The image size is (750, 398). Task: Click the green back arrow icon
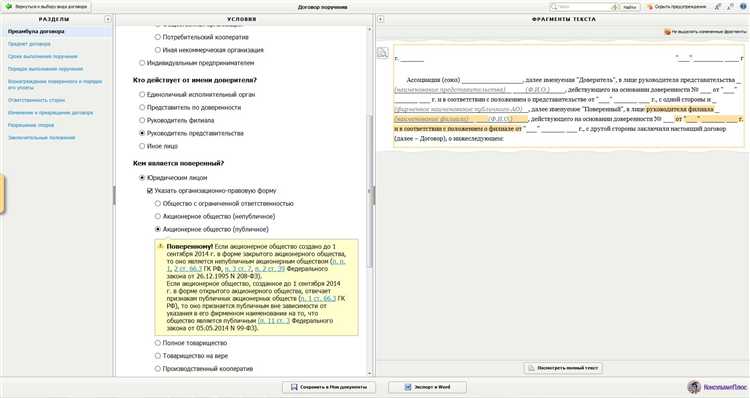click(x=8, y=7)
